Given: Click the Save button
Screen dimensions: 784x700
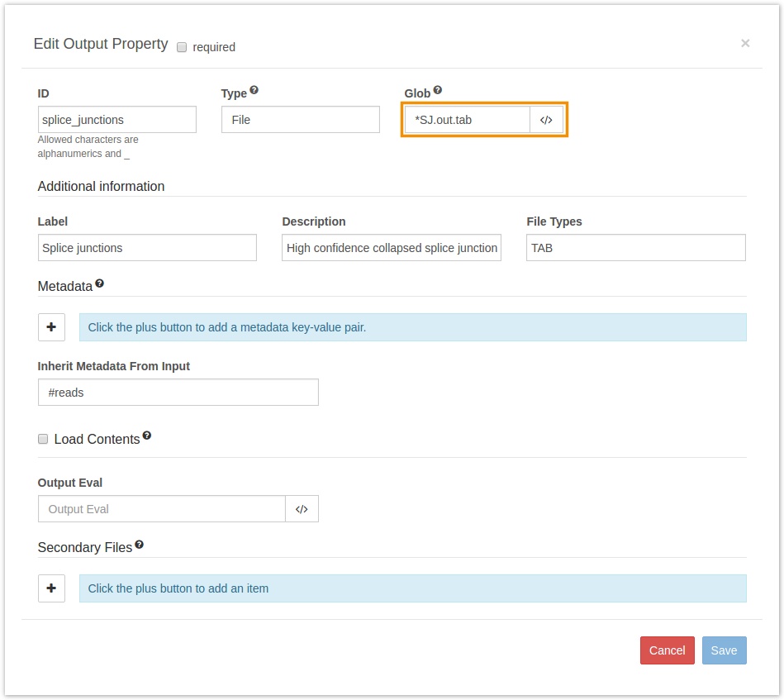Looking at the screenshot, I should click(x=724, y=650).
